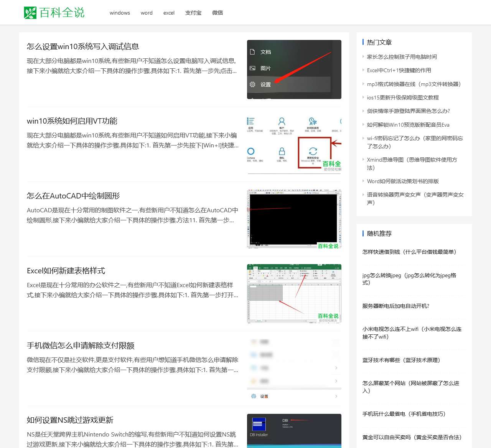Open the 设置 gear icon in the first thumbnail
Screen dimensions: 491x448
pyautogui.click(x=252, y=84)
